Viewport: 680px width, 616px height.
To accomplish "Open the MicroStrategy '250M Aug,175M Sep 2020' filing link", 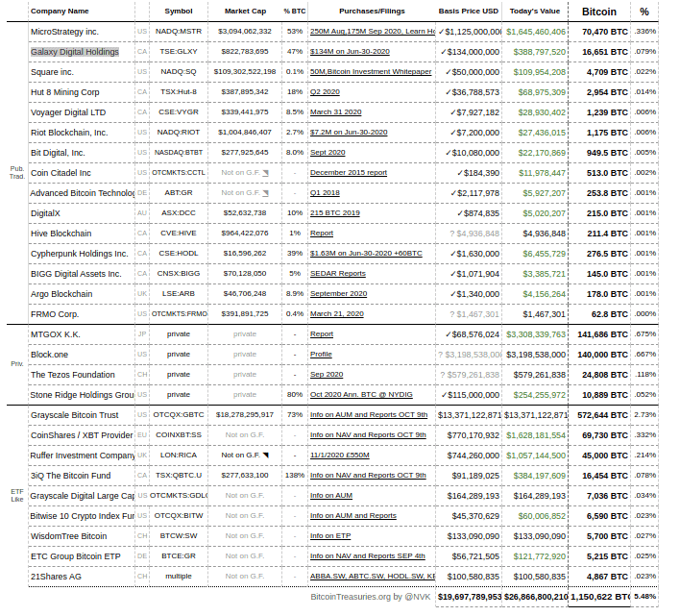I will click(x=372, y=32).
